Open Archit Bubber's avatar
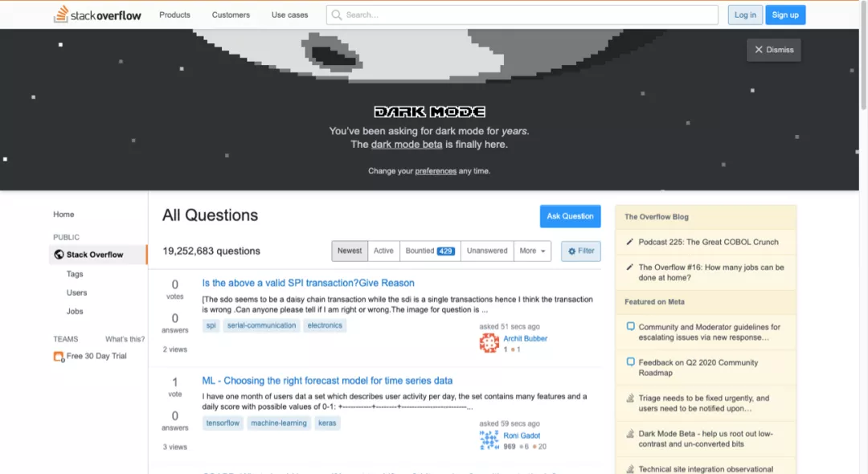Viewport: 868px width, 474px height. pos(489,343)
